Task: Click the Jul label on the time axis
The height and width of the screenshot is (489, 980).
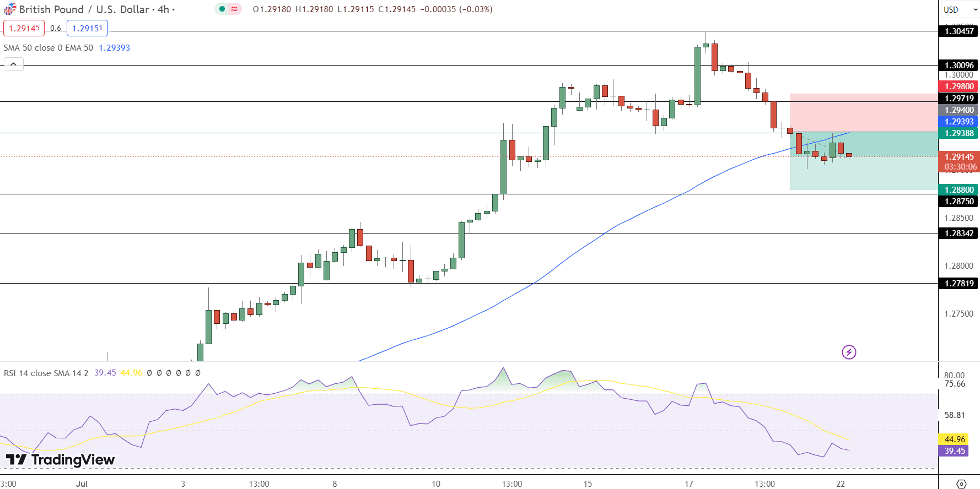Action: [x=82, y=483]
